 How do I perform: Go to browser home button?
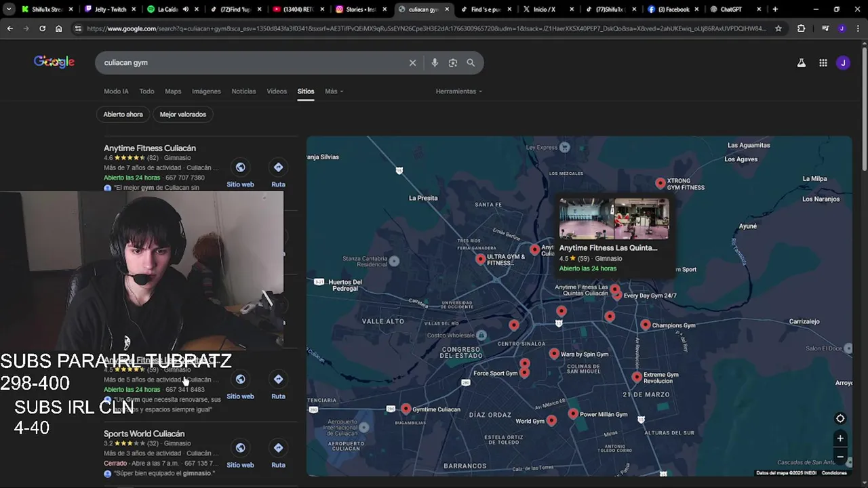(59, 28)
